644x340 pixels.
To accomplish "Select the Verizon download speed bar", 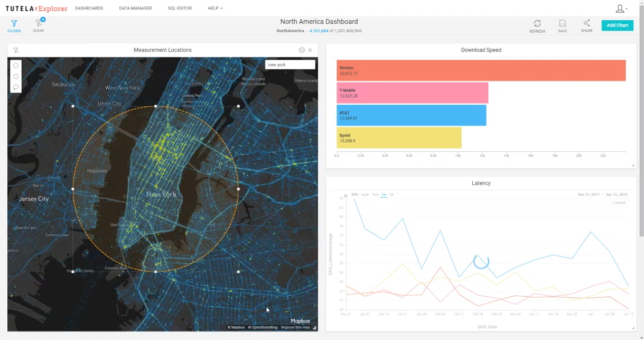I will (x=481, y=71).
